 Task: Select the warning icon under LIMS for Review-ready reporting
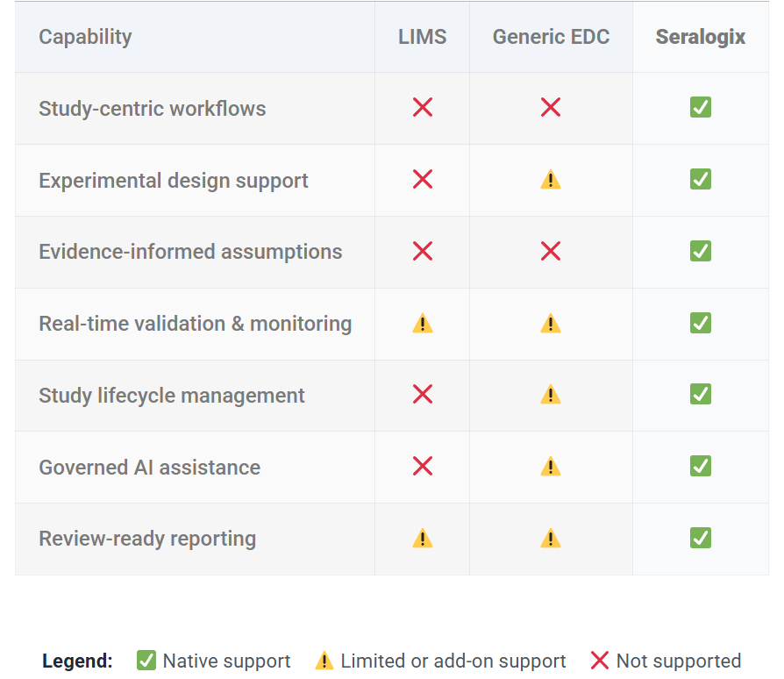(422, 538)
